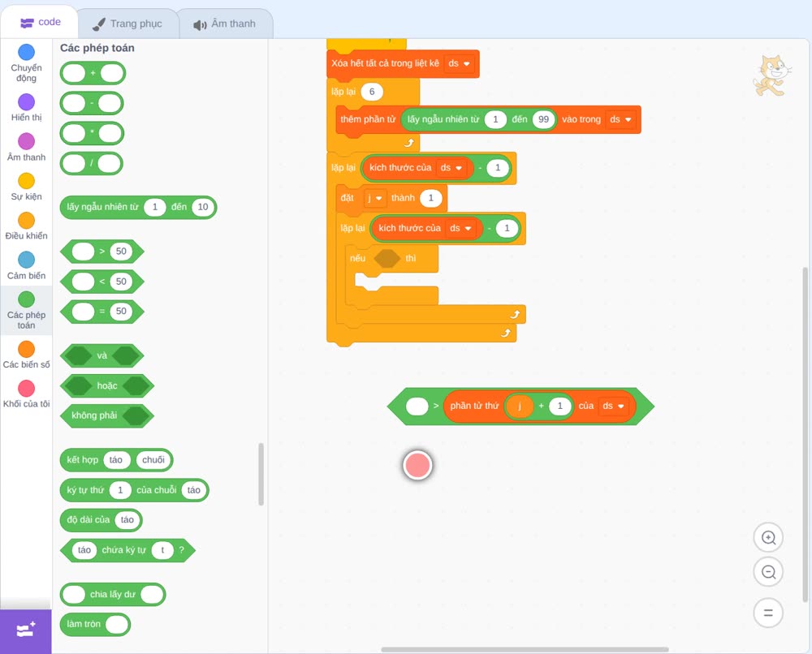Click the palette lấy ngẫu nhiên từ block
The height and width of the screenshot is (654, 812).
pyautogui.click(x=138, y=207)
